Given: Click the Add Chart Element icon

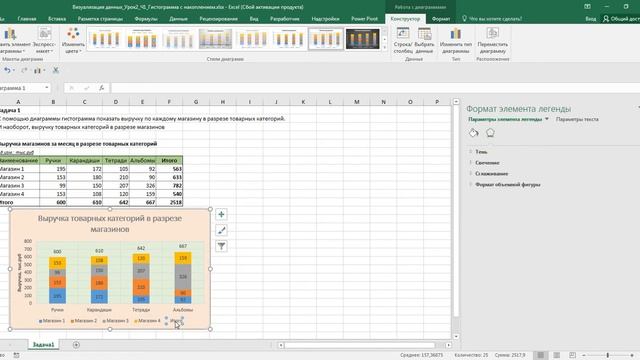Looking at the screenshot, I should tap(10, 34).
